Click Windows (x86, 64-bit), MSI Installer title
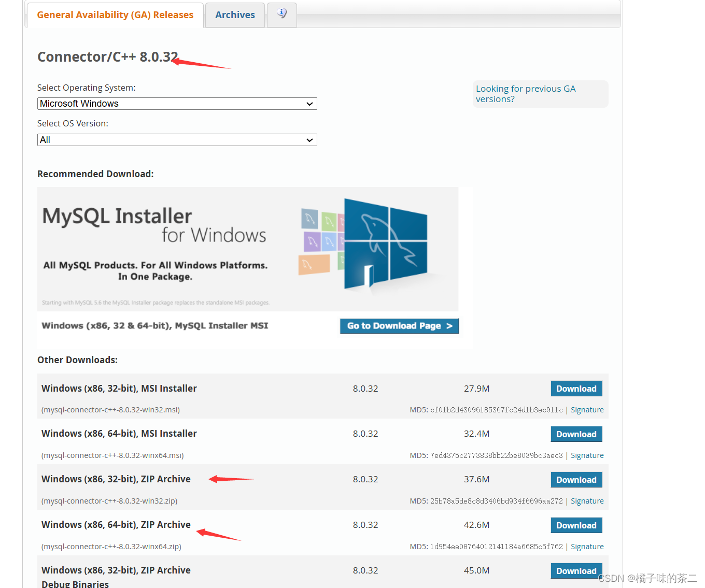Screen dimensions: 705x588 tap(119, 434)
